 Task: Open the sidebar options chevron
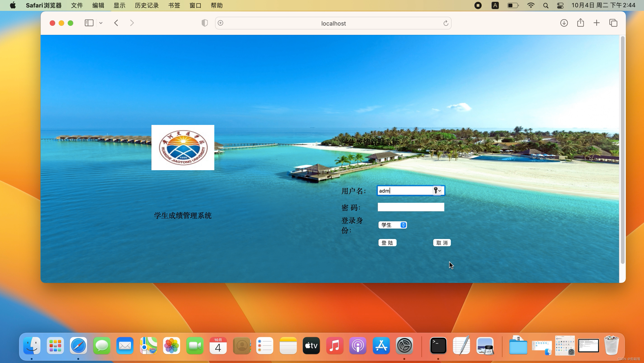click(x=101, y=23)
